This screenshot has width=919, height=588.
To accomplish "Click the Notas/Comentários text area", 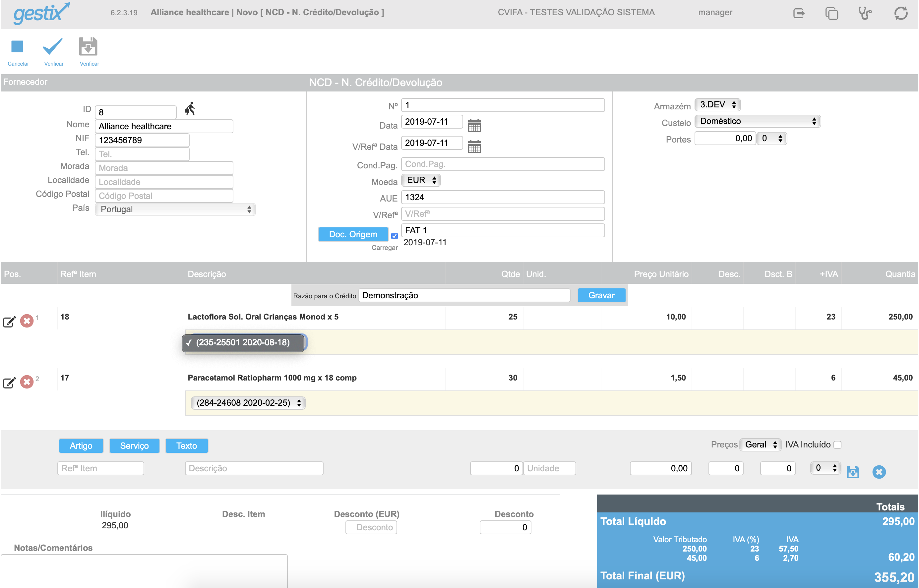I will click(144, 571).
